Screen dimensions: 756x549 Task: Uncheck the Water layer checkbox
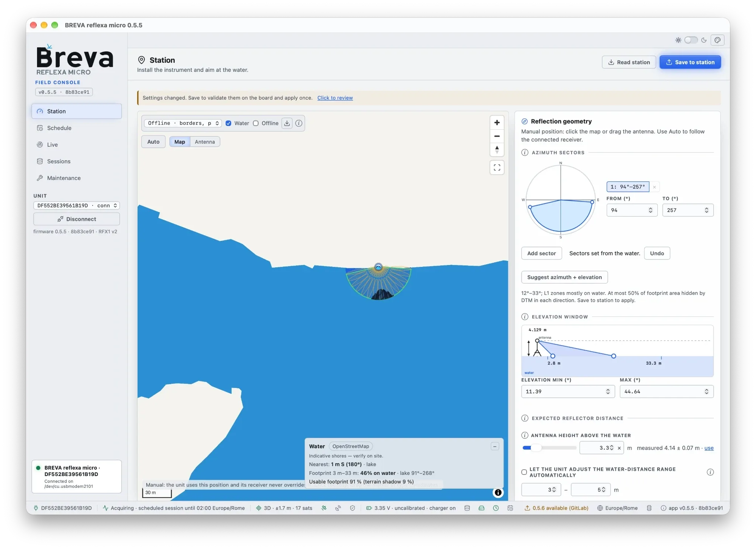tap(228, 123)
